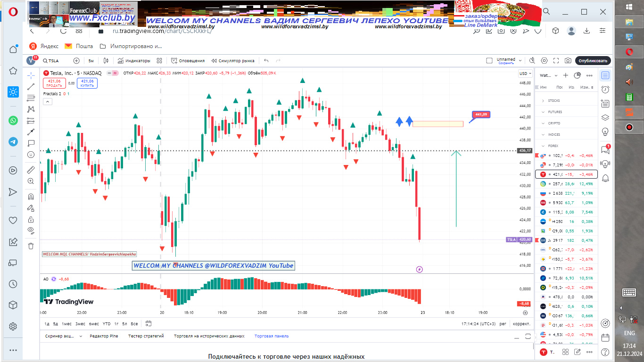644x362 pixels.
Task: Open the watchlist three-dots menu
Action: (589, 75)
